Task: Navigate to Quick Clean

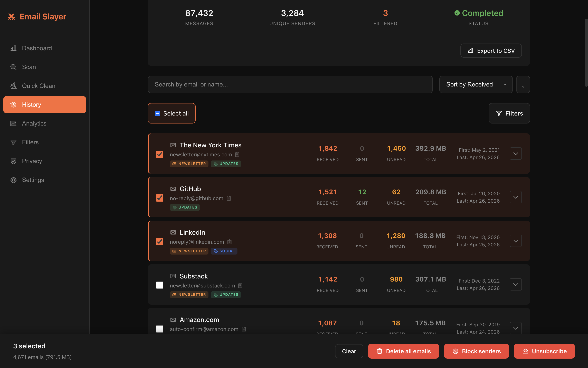Action: [x=45, y=86]
